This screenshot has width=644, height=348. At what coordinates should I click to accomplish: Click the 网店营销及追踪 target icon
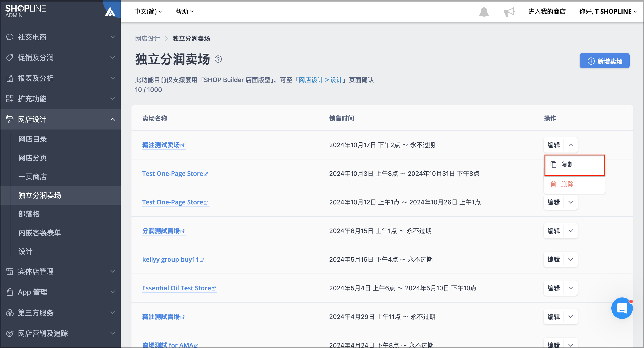[x=10, y=333]
